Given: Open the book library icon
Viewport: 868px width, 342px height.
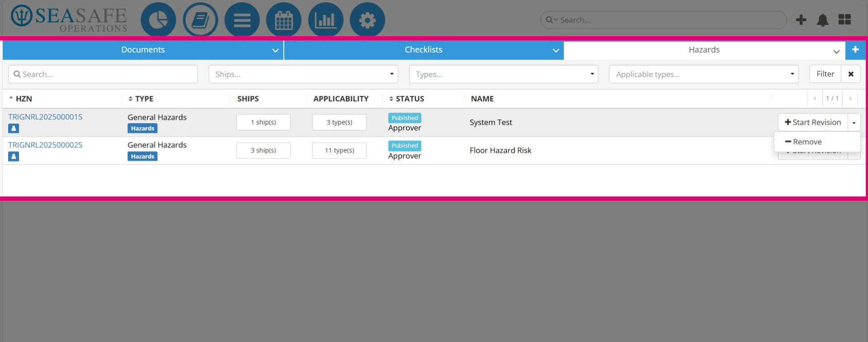Looking at the screenshot, I should tap(200, 20).
